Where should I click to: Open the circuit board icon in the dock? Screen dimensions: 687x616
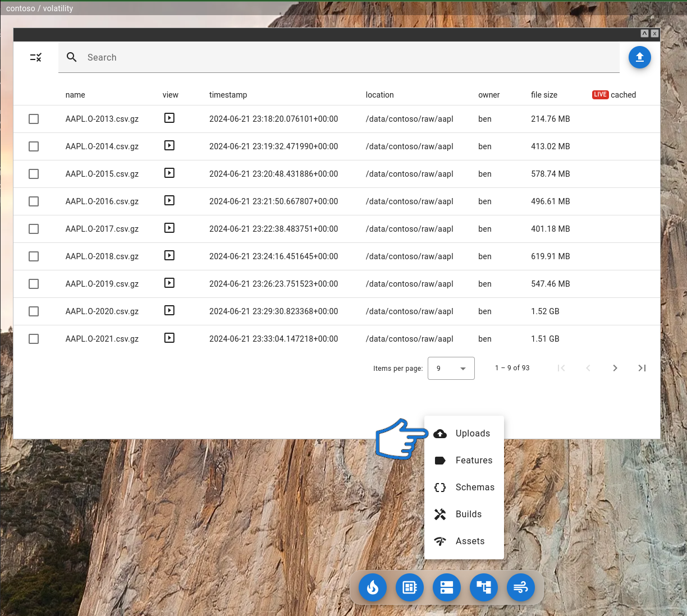point(410,587)
